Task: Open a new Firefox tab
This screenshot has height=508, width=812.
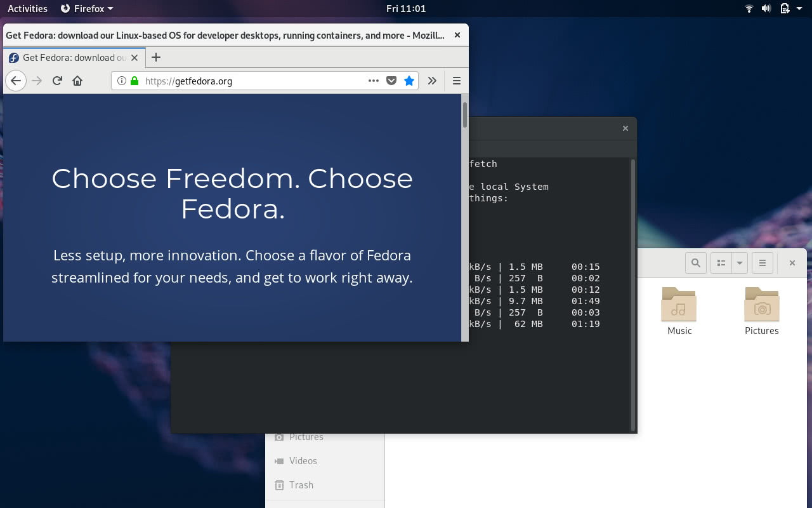Action: coord(155,57)
